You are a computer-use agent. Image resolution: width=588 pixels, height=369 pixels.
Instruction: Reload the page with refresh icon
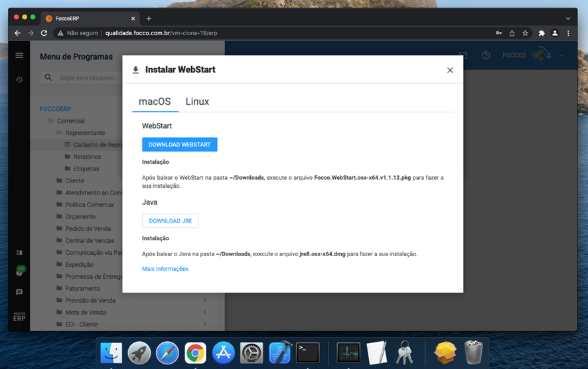click(x=44, y=33)
